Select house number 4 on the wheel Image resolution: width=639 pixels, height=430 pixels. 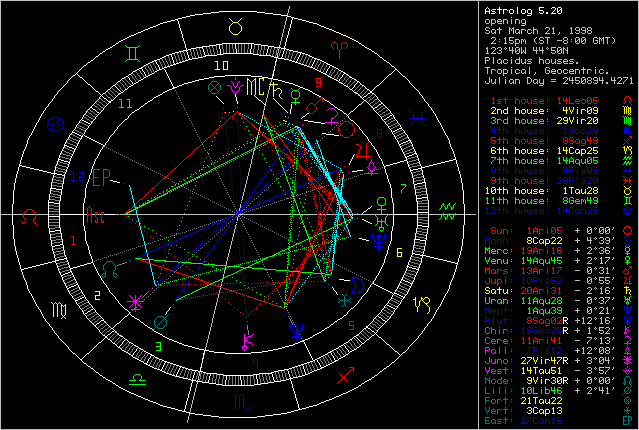coord(255,363)
